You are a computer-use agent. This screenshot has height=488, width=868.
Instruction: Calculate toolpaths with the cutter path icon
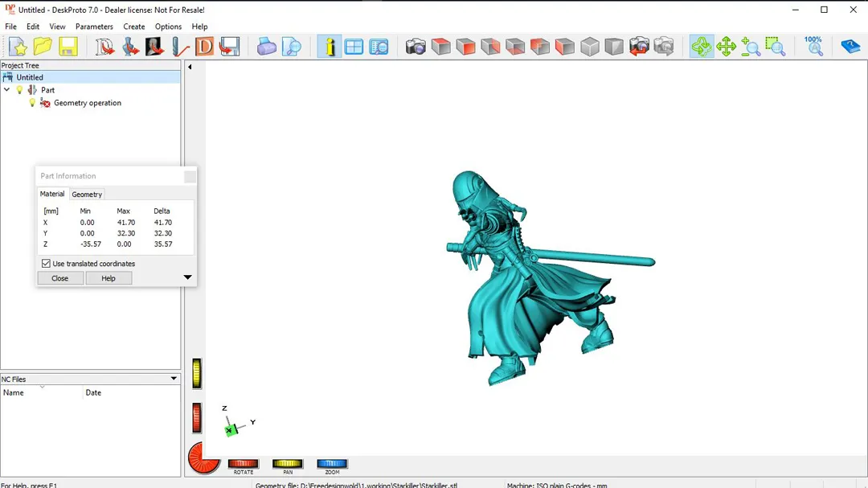click(x=180, y=47)
